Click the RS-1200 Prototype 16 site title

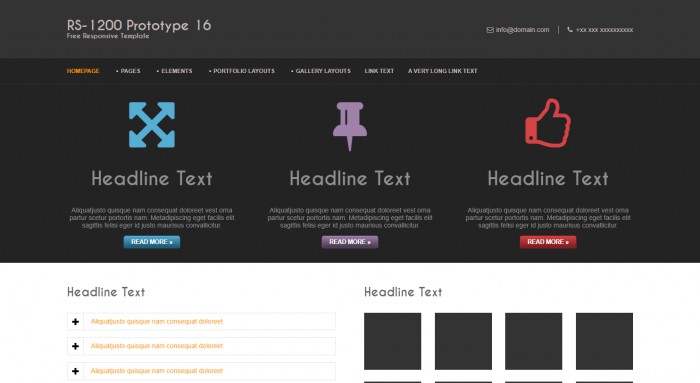(139, 25)
